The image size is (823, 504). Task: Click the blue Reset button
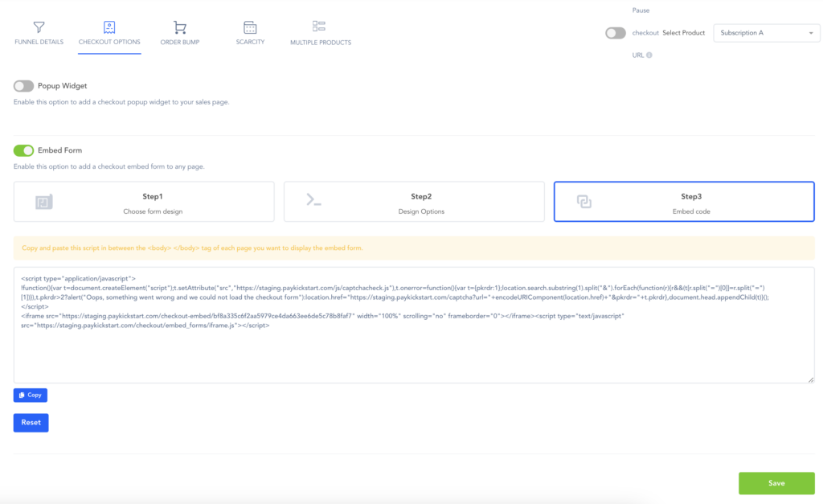31,423
